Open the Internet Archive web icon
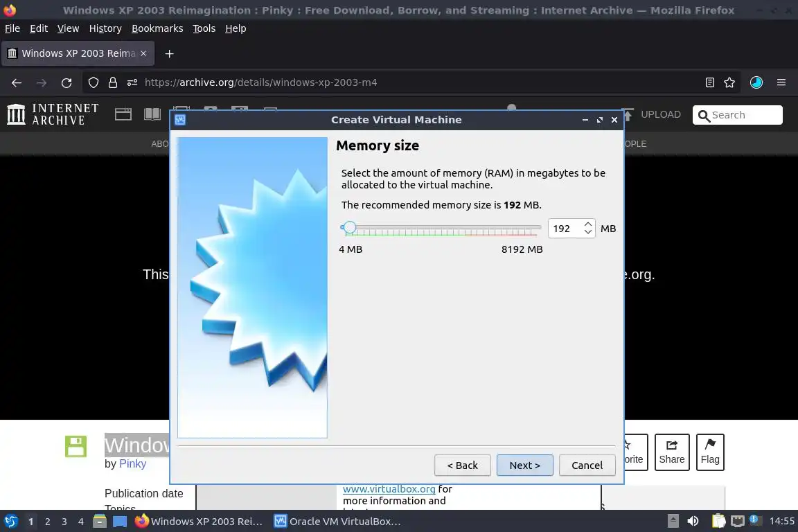The image size is (798, 532). tap(123, 114)
